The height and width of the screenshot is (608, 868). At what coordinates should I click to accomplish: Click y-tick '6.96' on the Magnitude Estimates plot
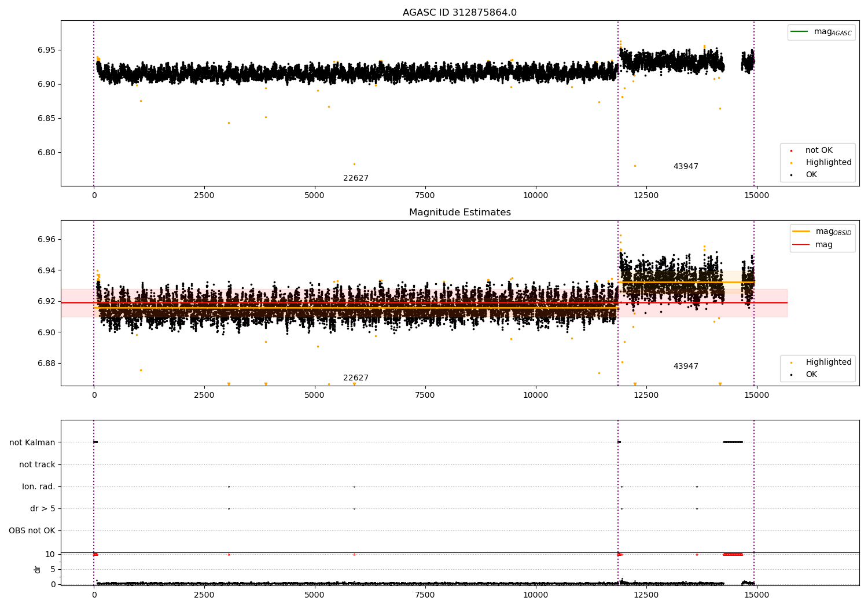[46, 240]
